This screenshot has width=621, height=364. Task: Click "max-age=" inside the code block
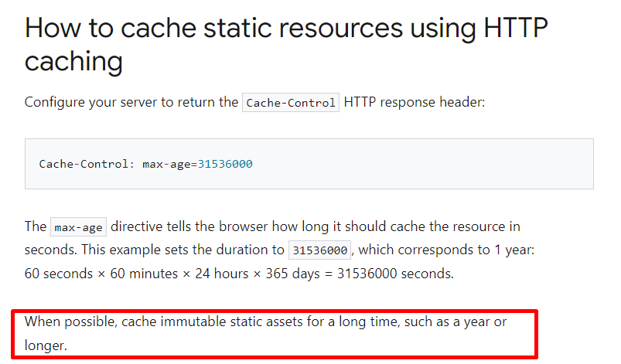pyautogui.click(x=170, y=164)
